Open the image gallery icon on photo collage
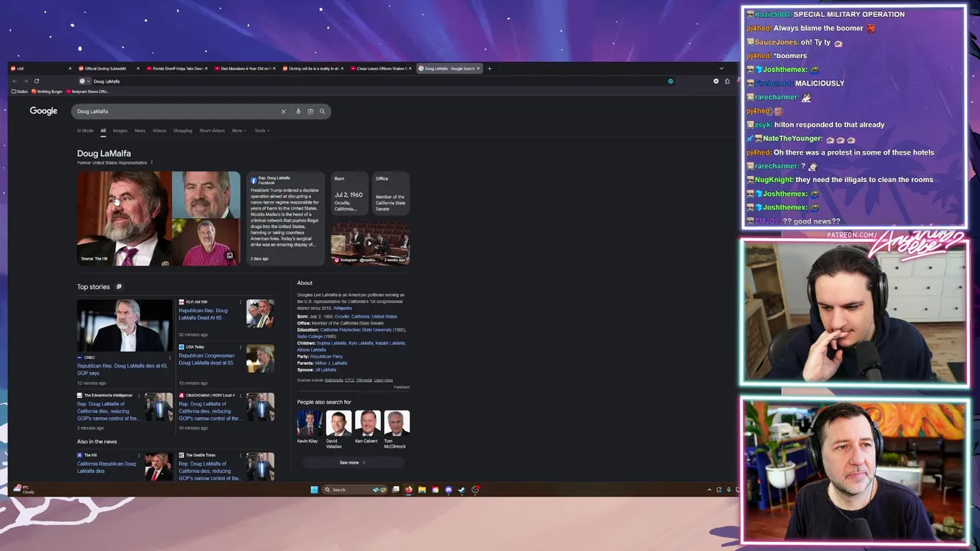The width and height of the screenshot is (980, 551). [x=230, y=256]
